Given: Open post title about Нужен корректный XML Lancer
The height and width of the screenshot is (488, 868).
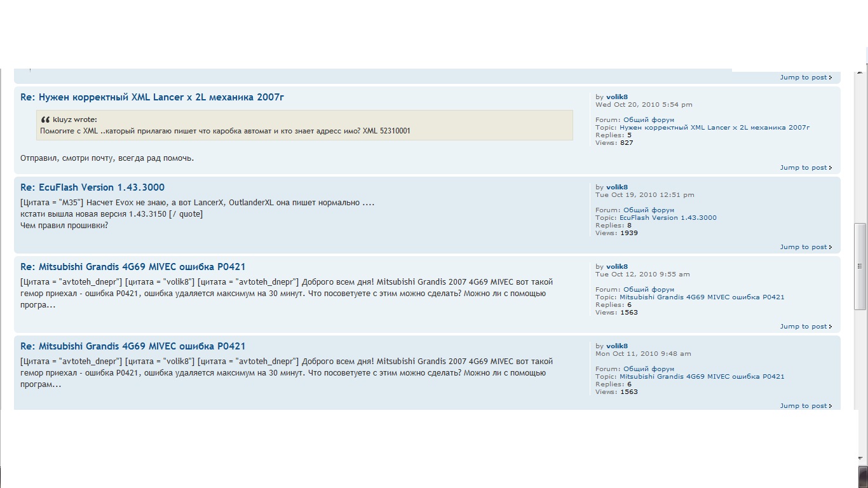Looking at the screenshot, I should (x=152, y=97).
